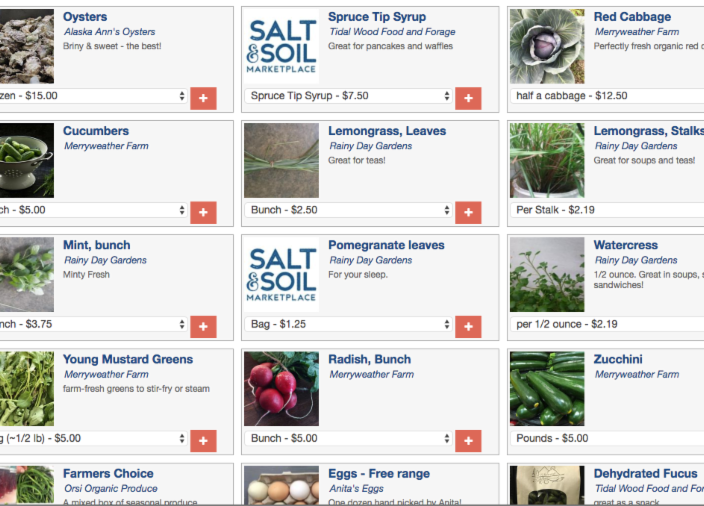Add Mint bunch with plus button
This screenshot has height=506, width=704.
point(203,326)
